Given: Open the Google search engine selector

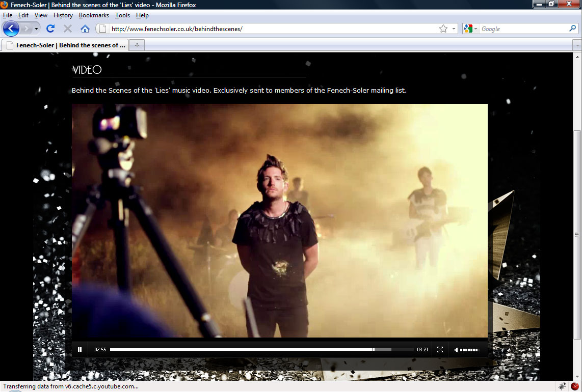Looking at the screenshot, I should 470,29.
